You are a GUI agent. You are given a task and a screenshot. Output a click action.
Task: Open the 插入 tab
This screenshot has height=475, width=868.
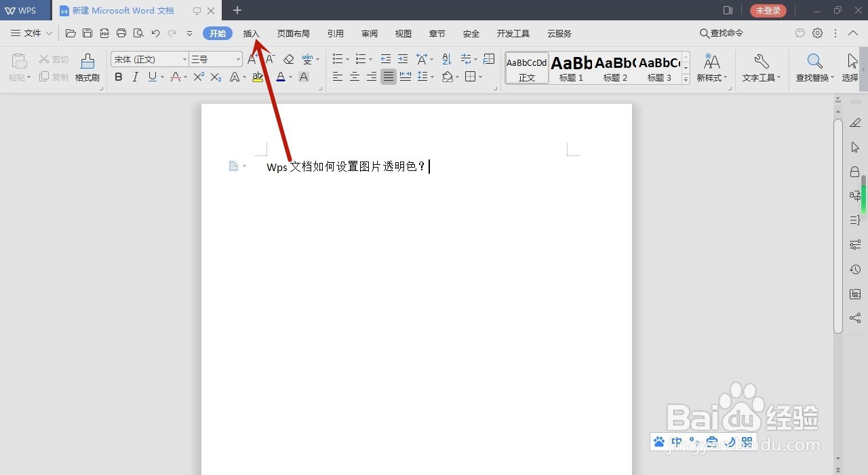click(252, 33)
